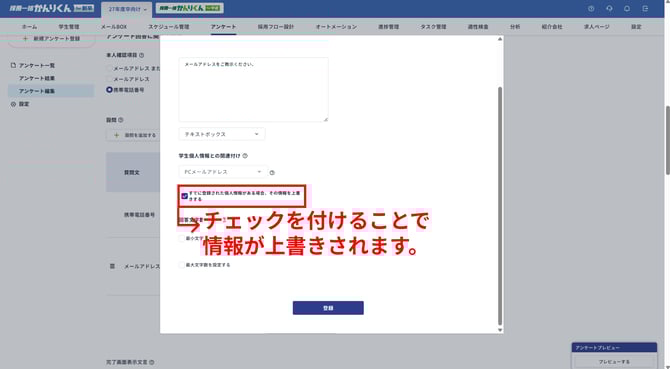Image resolution: width=670 pixels, height=369 pixels.
Task: Open the テキストボックス answer type dropdown
Action: [222, 134]
